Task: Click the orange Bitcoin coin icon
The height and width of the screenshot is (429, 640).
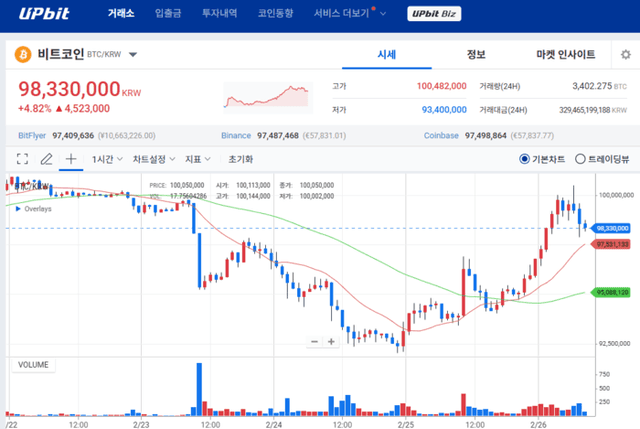Action: pyautogui.click(x=22, y=54)
